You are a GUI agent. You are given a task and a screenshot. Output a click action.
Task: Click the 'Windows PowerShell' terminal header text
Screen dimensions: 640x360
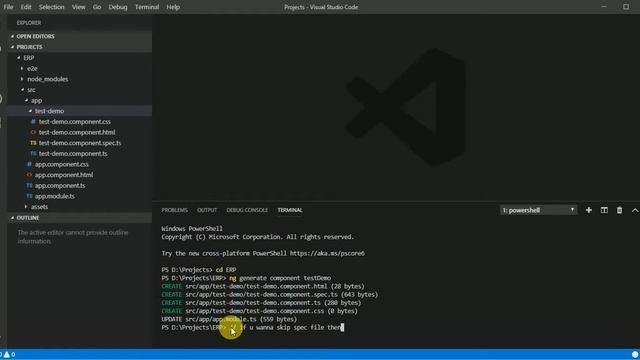192,229
